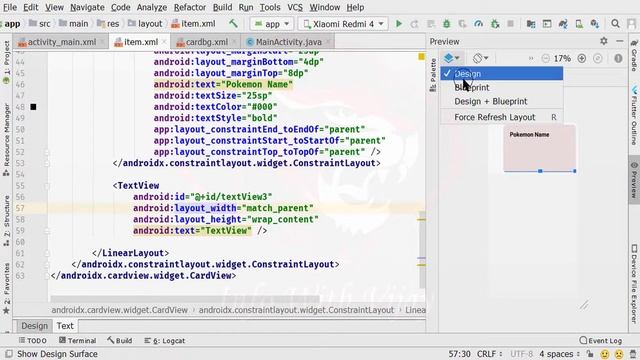Image resolution: width=640 pixels, height=360 pixels.
Task: Open the Event Log
Action: point(601,340)
